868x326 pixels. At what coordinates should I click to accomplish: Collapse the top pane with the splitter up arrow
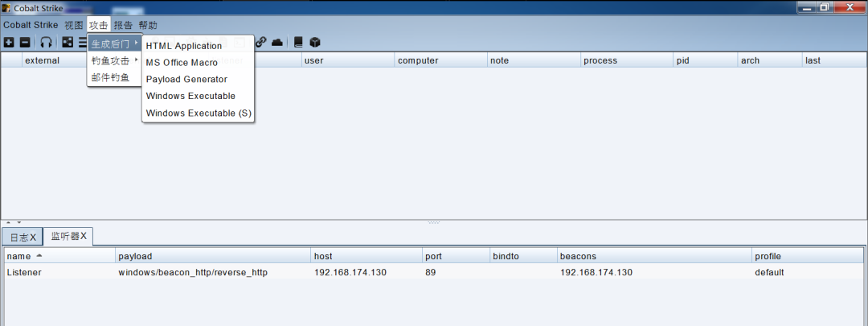(x=8, y=222)
